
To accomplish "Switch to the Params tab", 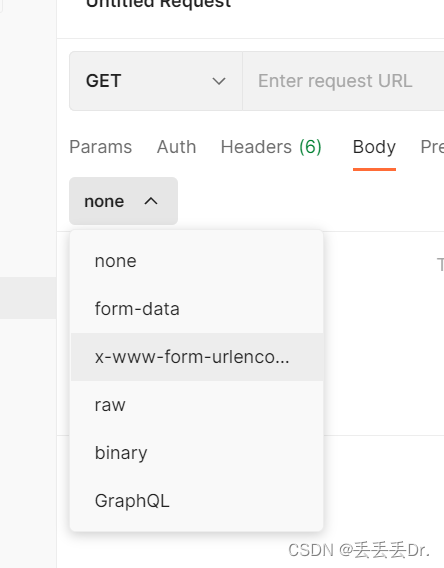I will pyautogui.click(x=101, y=147).
